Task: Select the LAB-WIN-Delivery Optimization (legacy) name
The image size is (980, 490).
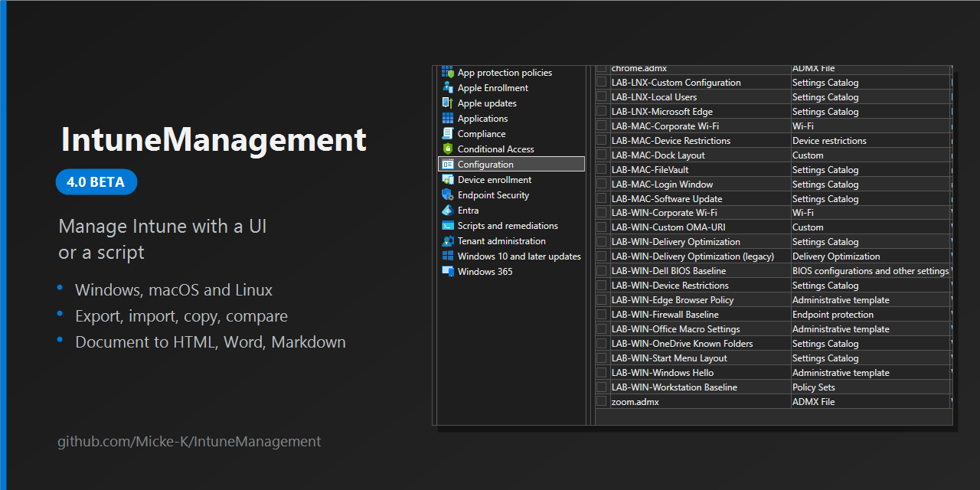Action: (x=693, y=256)
